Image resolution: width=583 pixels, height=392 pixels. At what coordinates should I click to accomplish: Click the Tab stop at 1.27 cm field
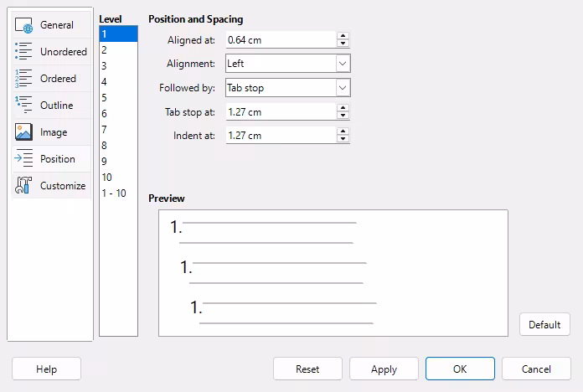click(x=281, y=112)
